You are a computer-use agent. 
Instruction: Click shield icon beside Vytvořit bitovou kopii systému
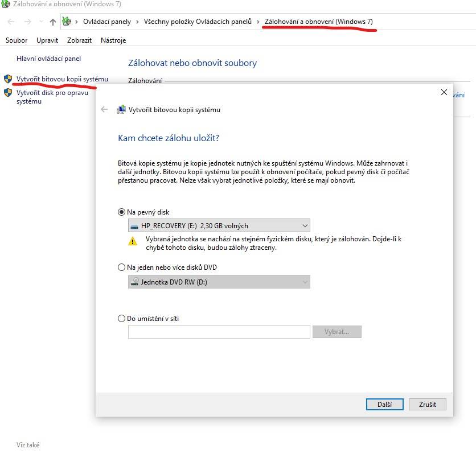8,79
